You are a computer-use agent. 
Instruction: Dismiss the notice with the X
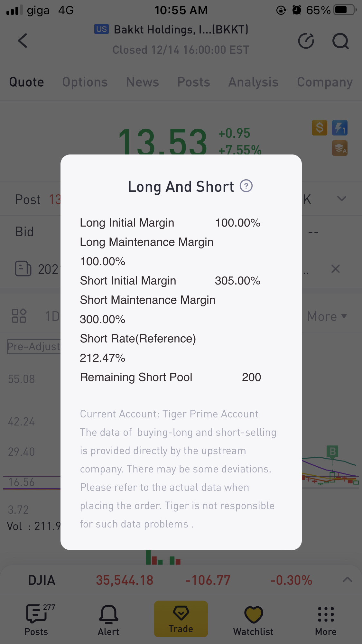pos(335,269)
